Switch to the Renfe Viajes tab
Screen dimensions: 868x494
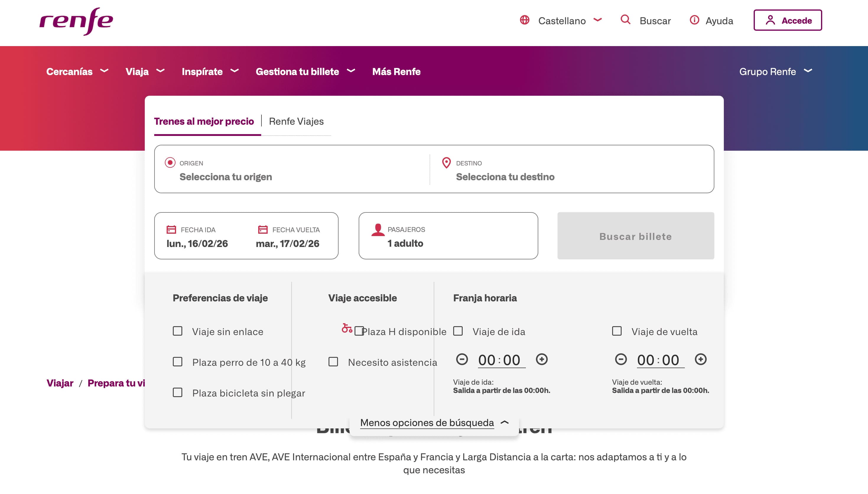[x=296, y=121]
